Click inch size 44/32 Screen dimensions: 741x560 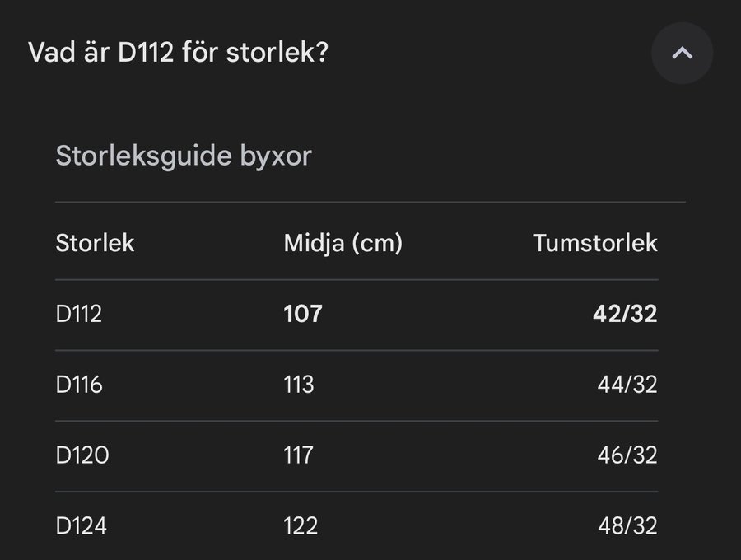pos(627,385)
